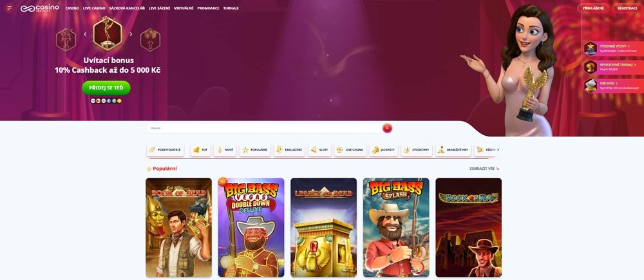This screenshot has width=644, height=280.
Task: Select the Jackpoty coins category
Action: (x=383, y=150)
